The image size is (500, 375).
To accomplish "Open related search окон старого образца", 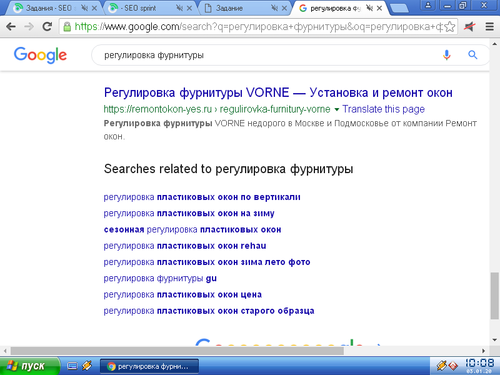I will pyautogui.click(x=209, y=311).
